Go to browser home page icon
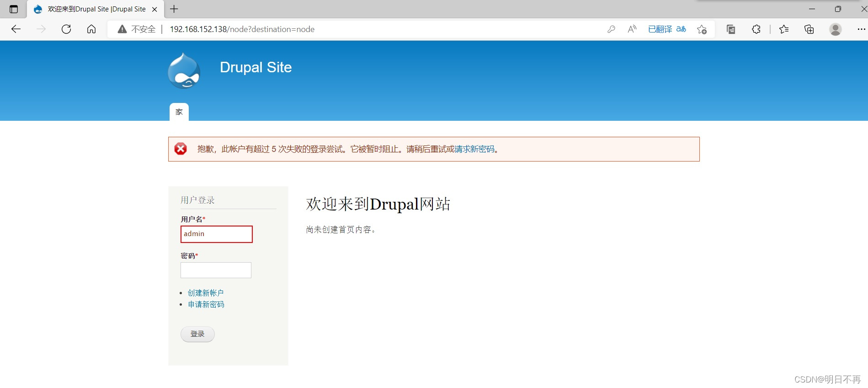The width and height of the screenshot is (868, 388). point(91,29)
